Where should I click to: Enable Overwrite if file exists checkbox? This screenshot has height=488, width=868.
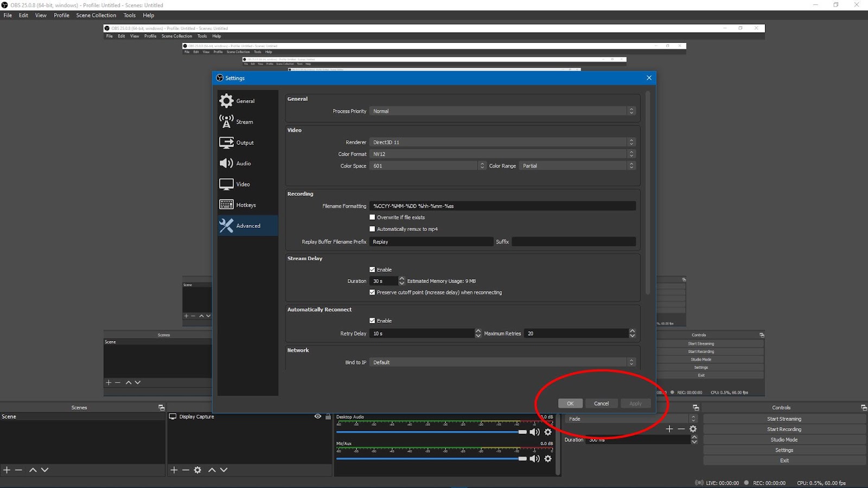point(372,217)
